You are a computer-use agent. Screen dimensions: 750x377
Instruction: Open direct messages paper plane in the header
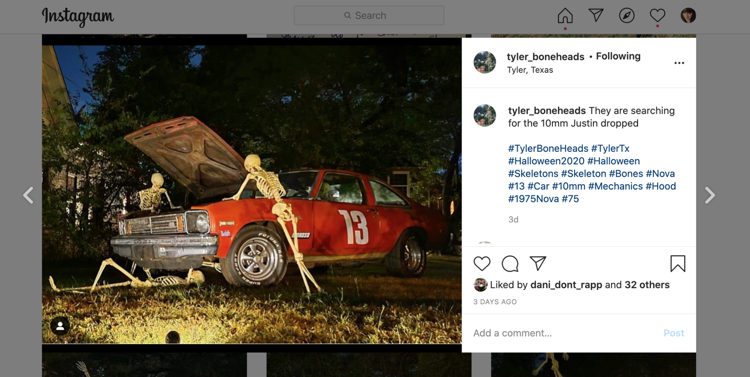(596, 15)
